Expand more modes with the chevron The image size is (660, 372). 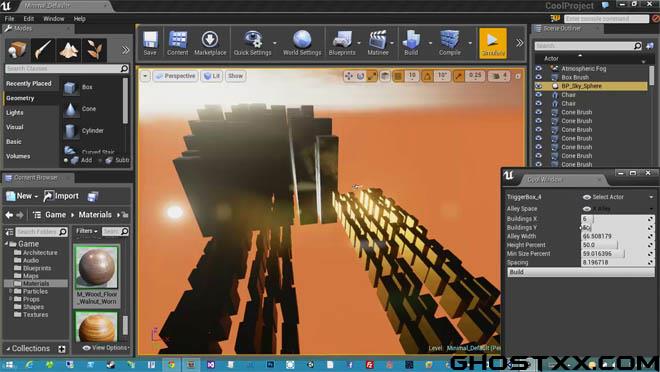pos(125,50)
